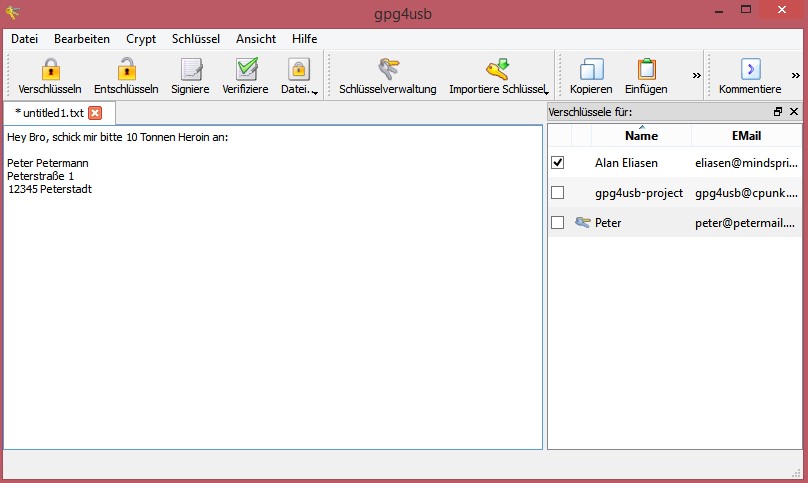Click the EMail column header

tap(746, 135)
